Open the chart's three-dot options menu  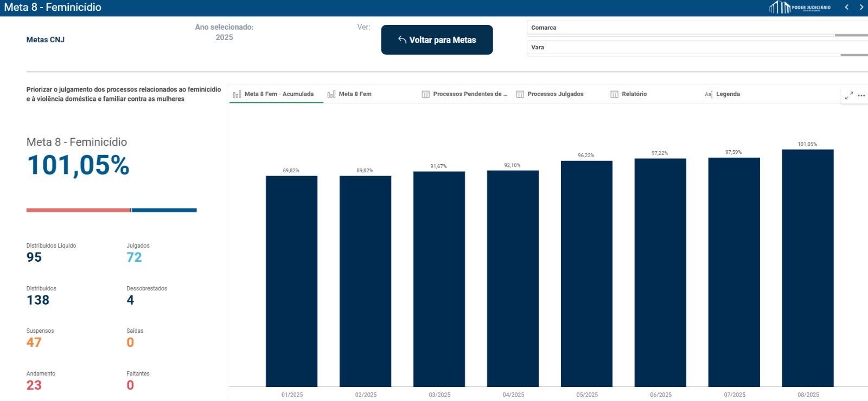click(861, 95)
